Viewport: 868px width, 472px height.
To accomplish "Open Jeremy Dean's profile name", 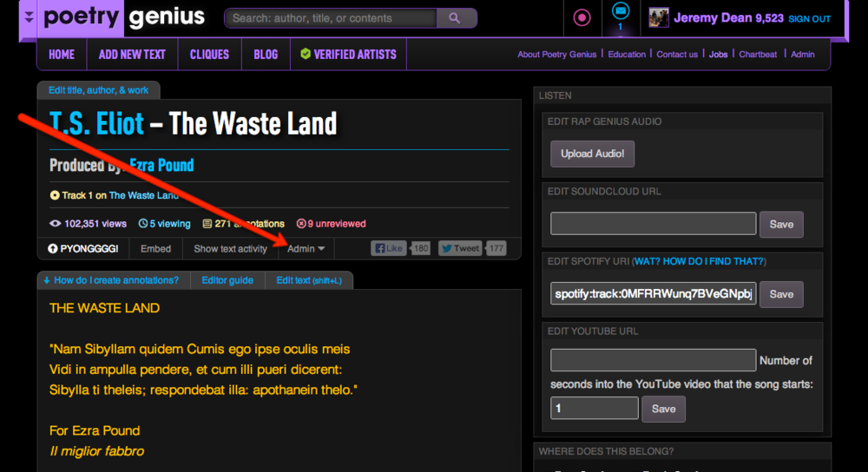I will pos(713,18).
